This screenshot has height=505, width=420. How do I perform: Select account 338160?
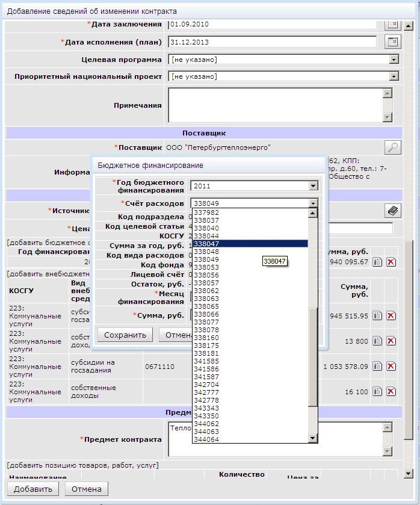click(250, 338)
